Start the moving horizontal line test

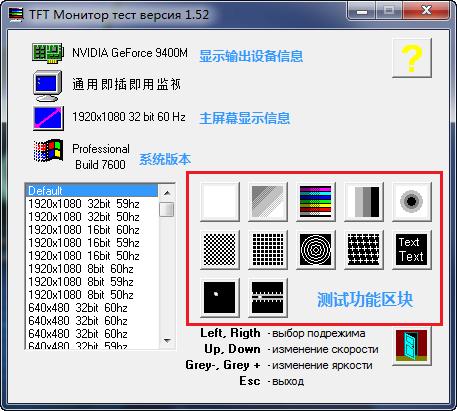tap(268, 298)
